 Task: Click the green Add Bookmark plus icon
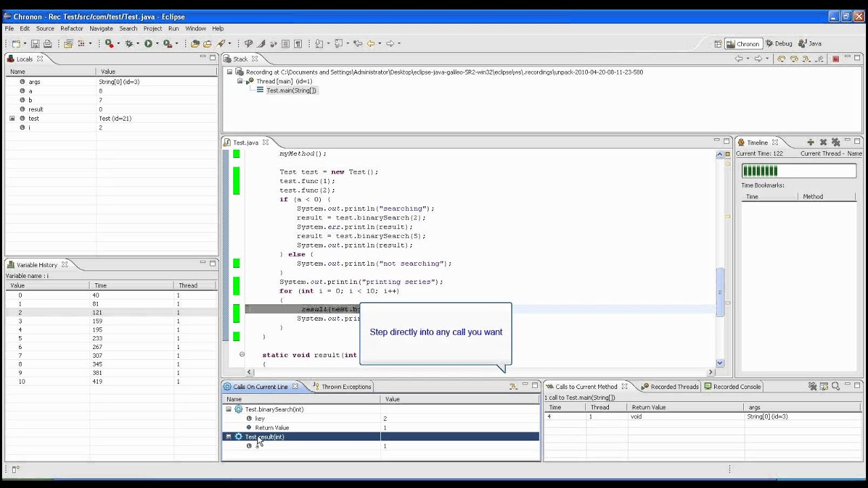point(810,142)
